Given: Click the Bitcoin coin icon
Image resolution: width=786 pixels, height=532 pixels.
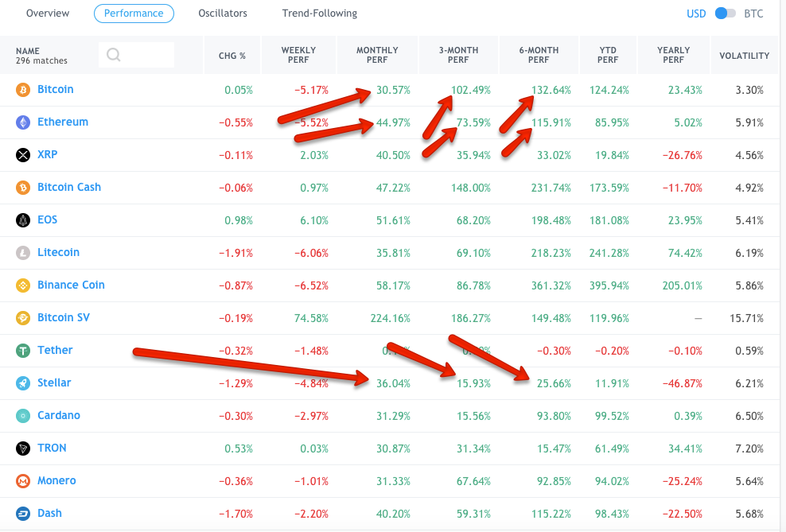Looking at the screenshot, I should [x=23, y=90].
